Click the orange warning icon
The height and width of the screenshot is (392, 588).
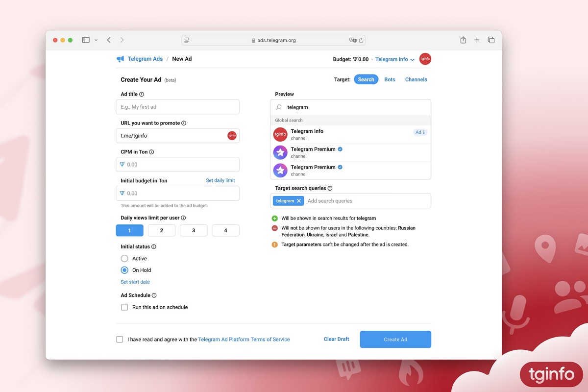tap(274, 244)
